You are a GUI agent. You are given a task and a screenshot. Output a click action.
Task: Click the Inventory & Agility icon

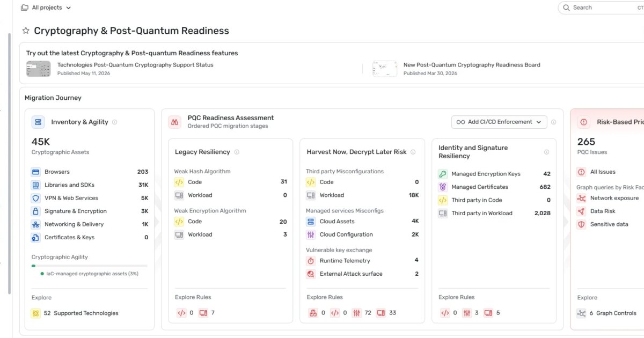(x=38, y=122)
